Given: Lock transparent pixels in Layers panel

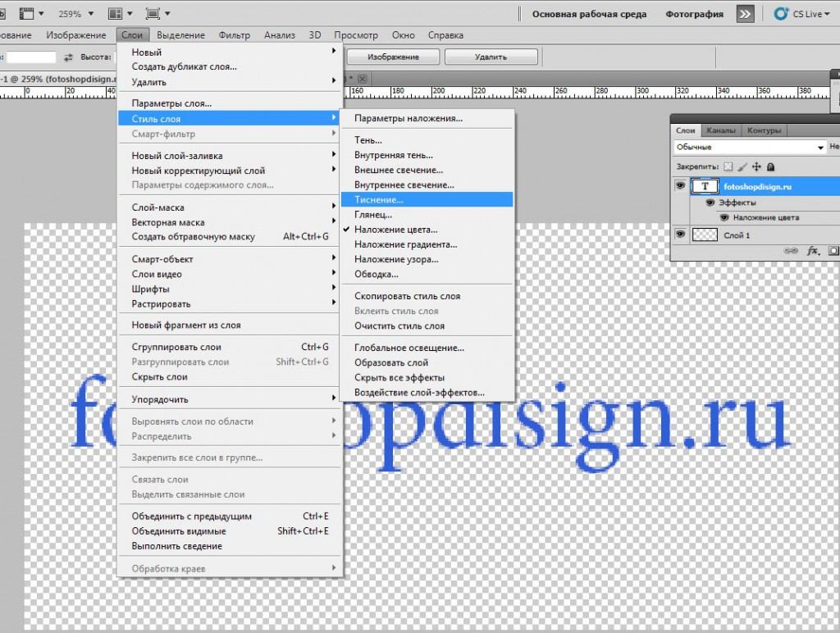Looking at the screenshot, I should (x=728, y=167).
